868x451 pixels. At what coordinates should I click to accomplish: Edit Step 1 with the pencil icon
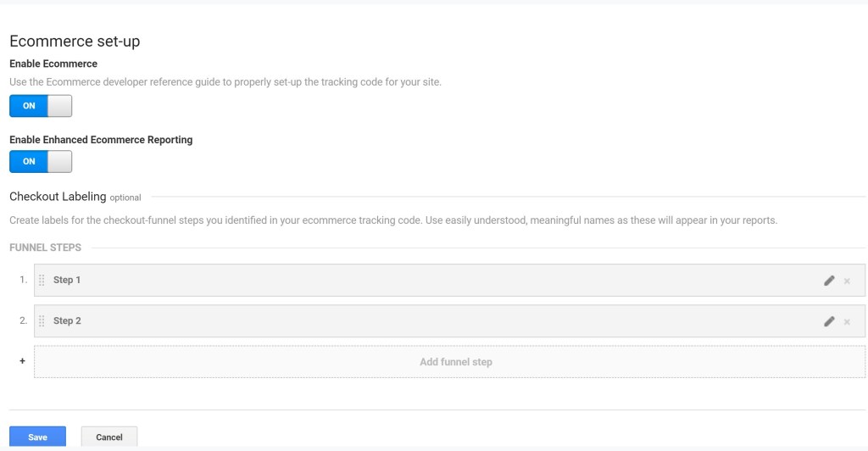point(829,281)
